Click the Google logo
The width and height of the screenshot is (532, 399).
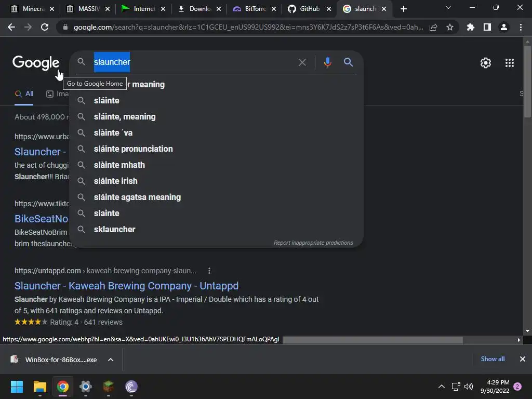(x=36, y=63)
